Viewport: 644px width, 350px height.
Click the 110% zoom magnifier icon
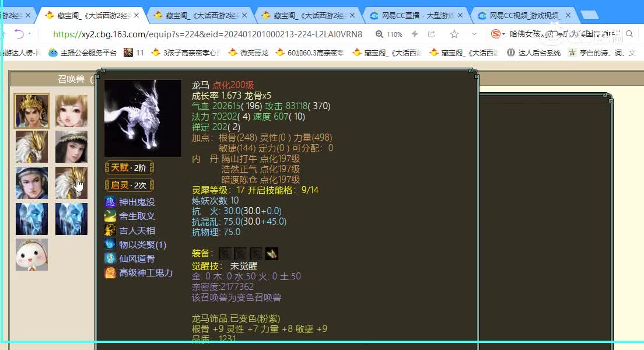tap(379, 34)
